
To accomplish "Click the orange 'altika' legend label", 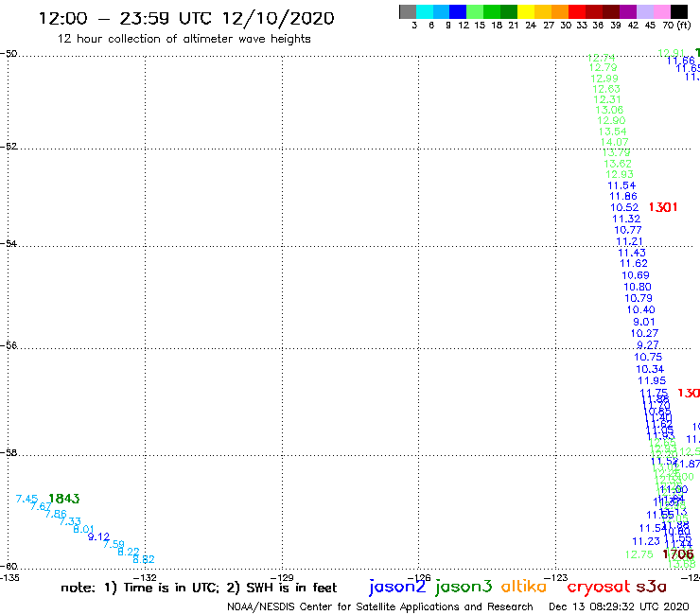I will click(x=524, y=587).
